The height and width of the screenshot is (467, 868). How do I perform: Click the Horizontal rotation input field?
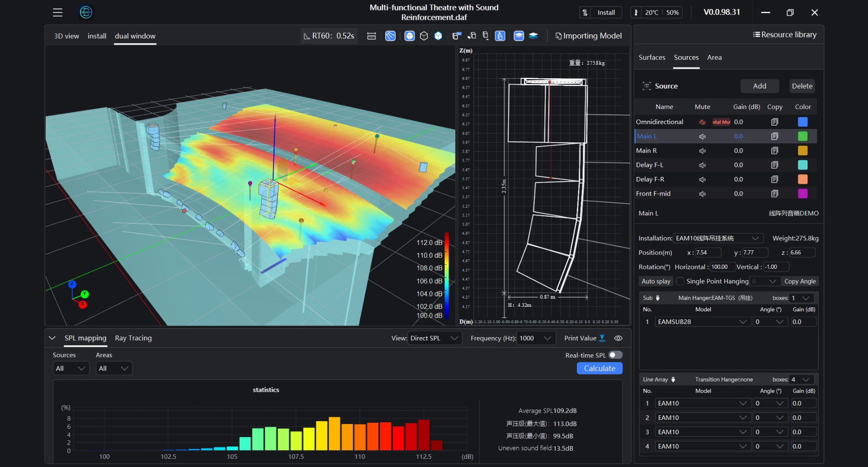722,267
